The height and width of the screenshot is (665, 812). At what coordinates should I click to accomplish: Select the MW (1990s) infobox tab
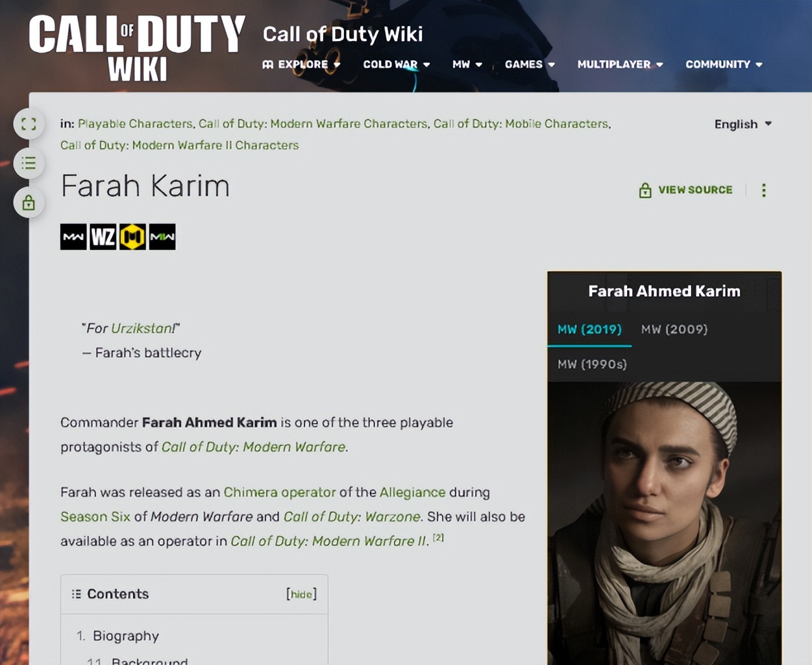tap(592, 364)
